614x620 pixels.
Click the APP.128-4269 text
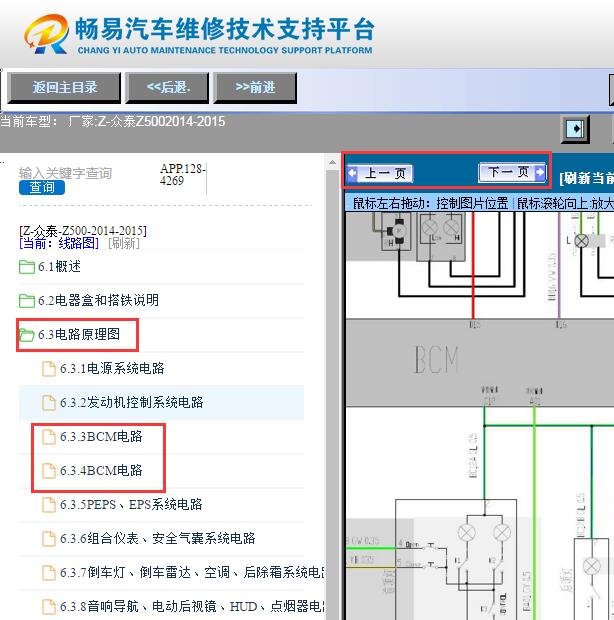click(x=182, y=174)
